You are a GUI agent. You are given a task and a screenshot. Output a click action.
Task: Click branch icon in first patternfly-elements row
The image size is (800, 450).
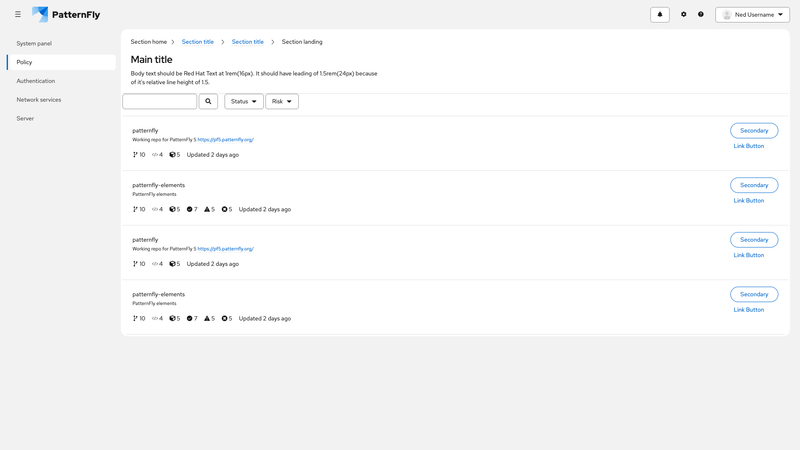[135, 209]
